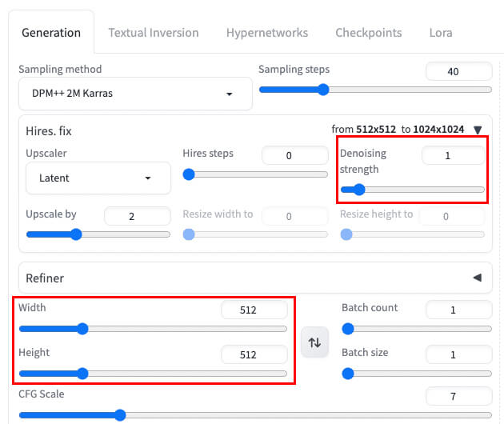Click the swap width and height icon
Screen dimensions: 504x424
point(315,342)
